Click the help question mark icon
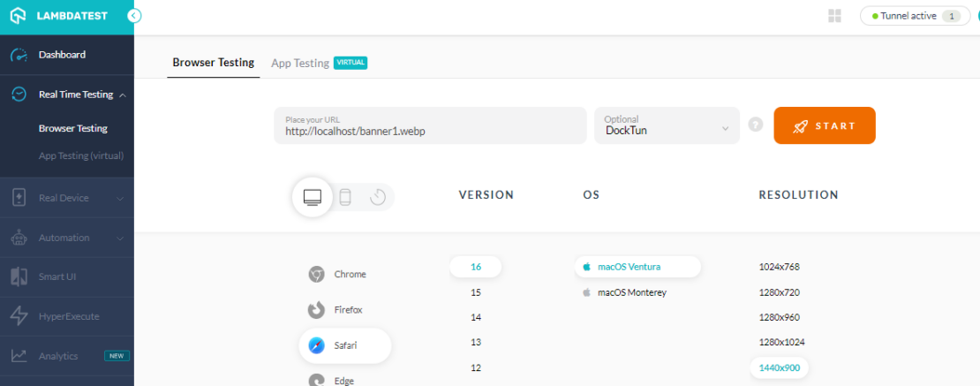The height and width of the screenshot is (386, 980). point(755,125)
